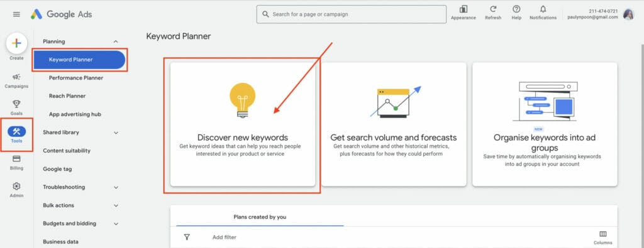Open App advertising hub
644x248 pixels.
tap(75, 114)
